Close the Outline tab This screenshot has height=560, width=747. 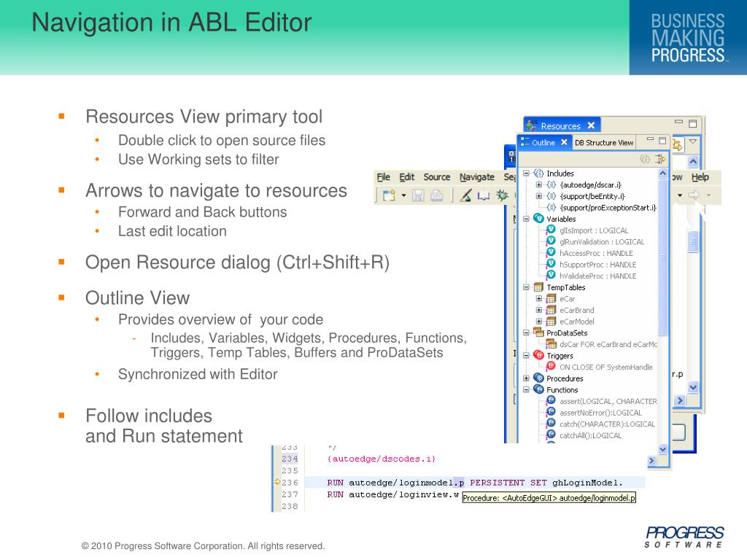click(564, 142)
